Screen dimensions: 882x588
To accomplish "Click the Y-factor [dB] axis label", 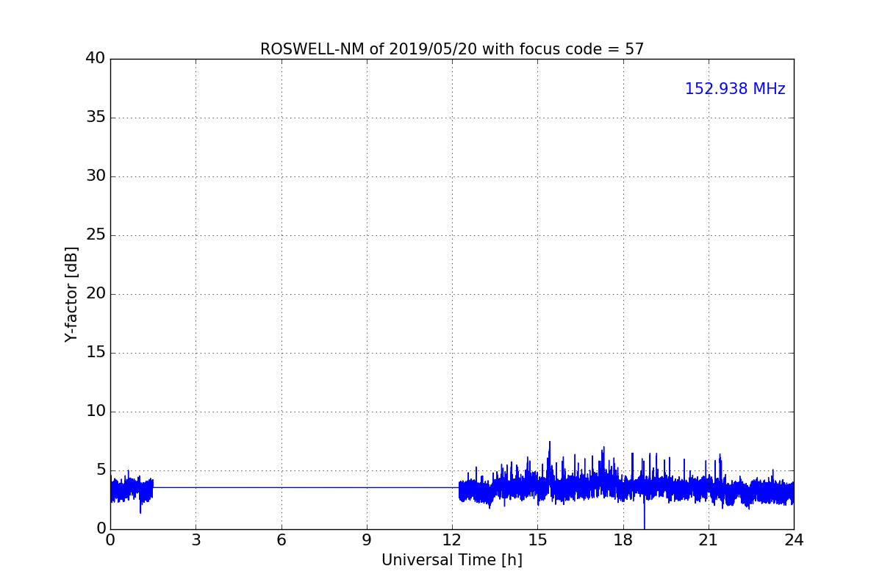I will pos(71,294).
